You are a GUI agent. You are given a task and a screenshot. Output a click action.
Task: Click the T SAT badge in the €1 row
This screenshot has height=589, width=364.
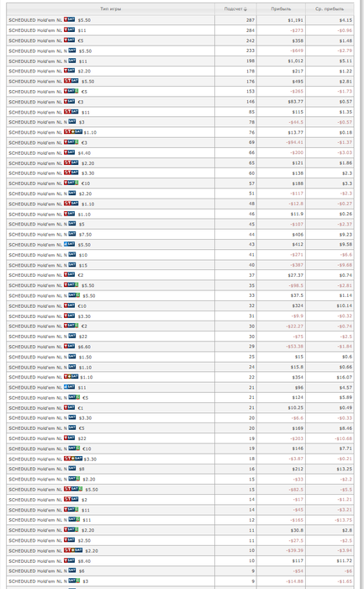tap(70, 407)
